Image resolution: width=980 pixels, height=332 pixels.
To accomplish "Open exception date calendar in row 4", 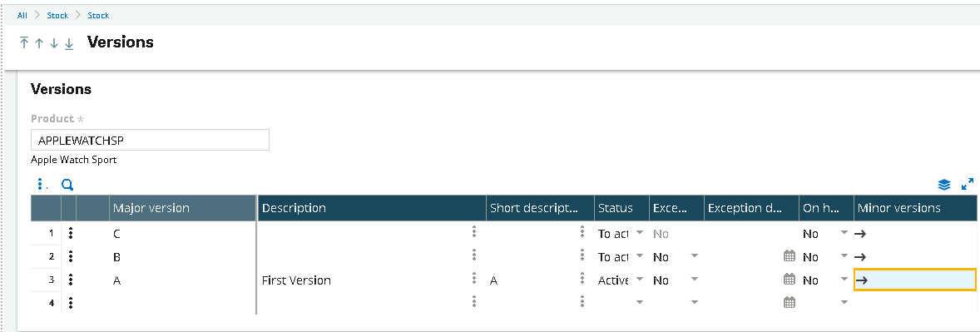I will [x=789, y=303].
